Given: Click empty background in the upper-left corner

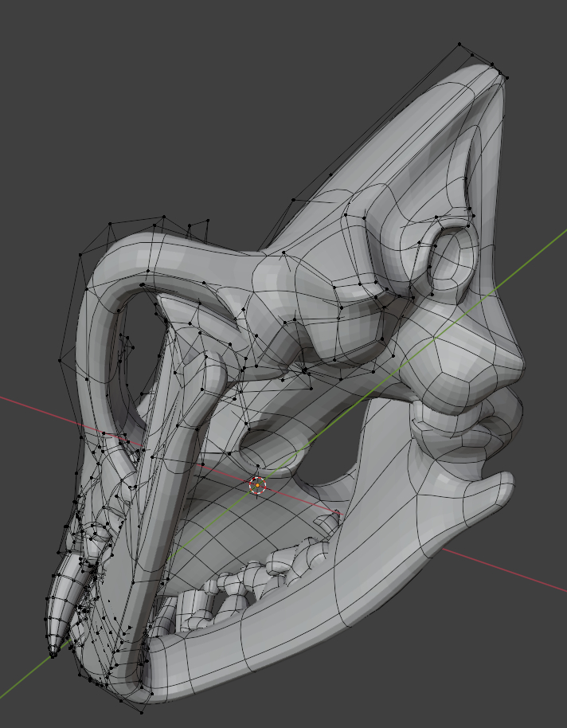Looking at the screenshot, I should tap(48, 48).
